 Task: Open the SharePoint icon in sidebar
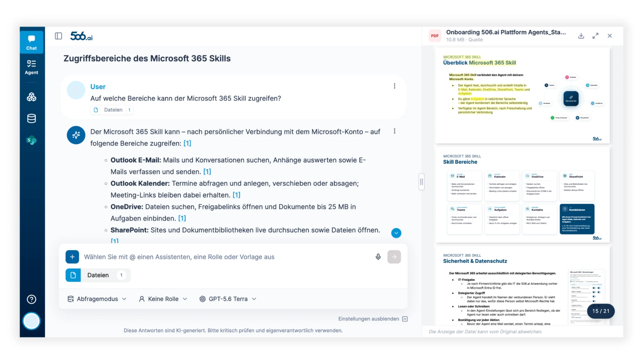pyautogui.click(x=32, y=140)
